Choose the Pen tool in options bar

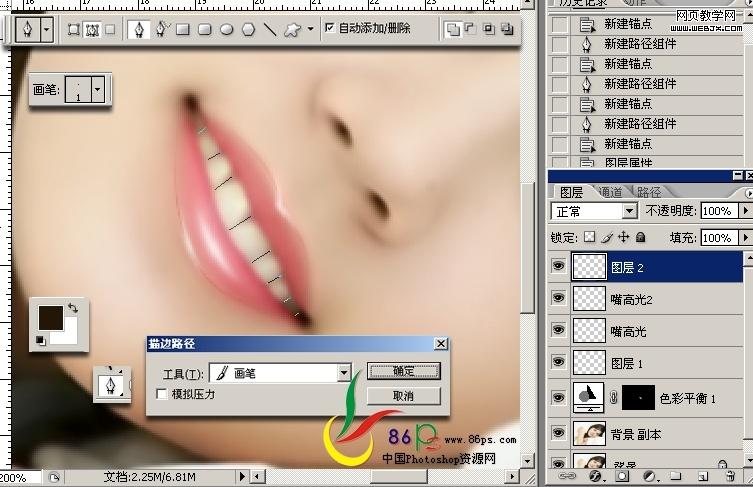point(139,29)
